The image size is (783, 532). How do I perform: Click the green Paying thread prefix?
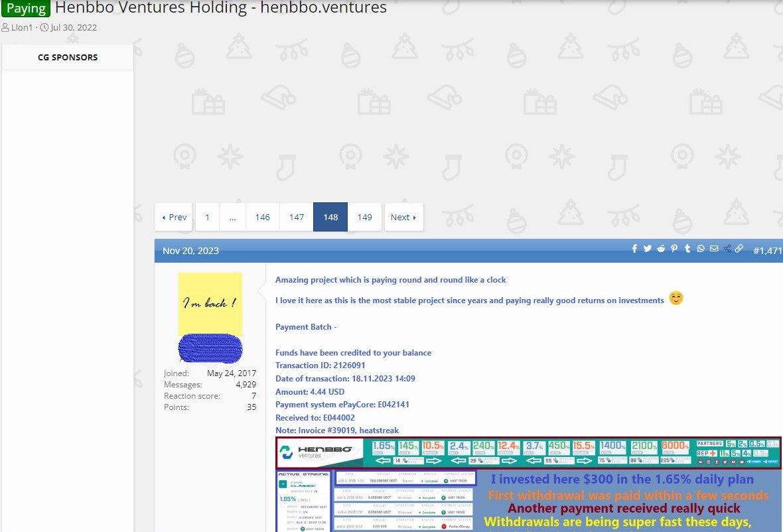[x=26, y=8]
